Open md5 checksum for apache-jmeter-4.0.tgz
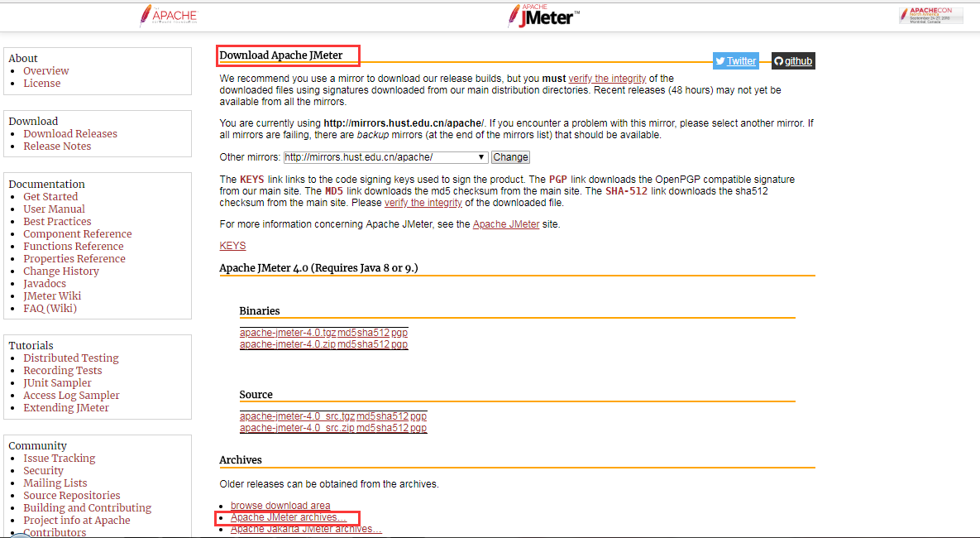Screen dimensions: 980x538 (x=347, y=333)
